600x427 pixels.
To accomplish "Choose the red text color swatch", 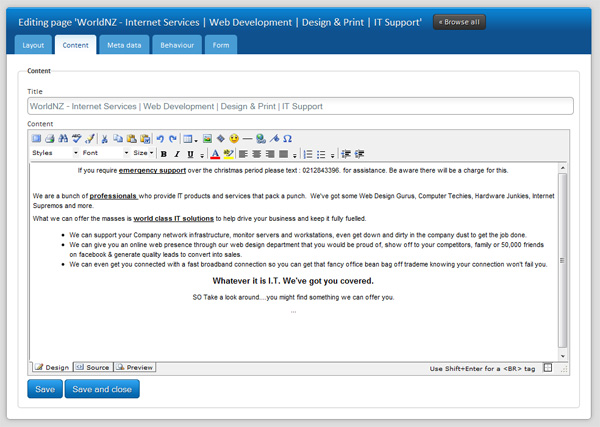I will coord(215,154).
